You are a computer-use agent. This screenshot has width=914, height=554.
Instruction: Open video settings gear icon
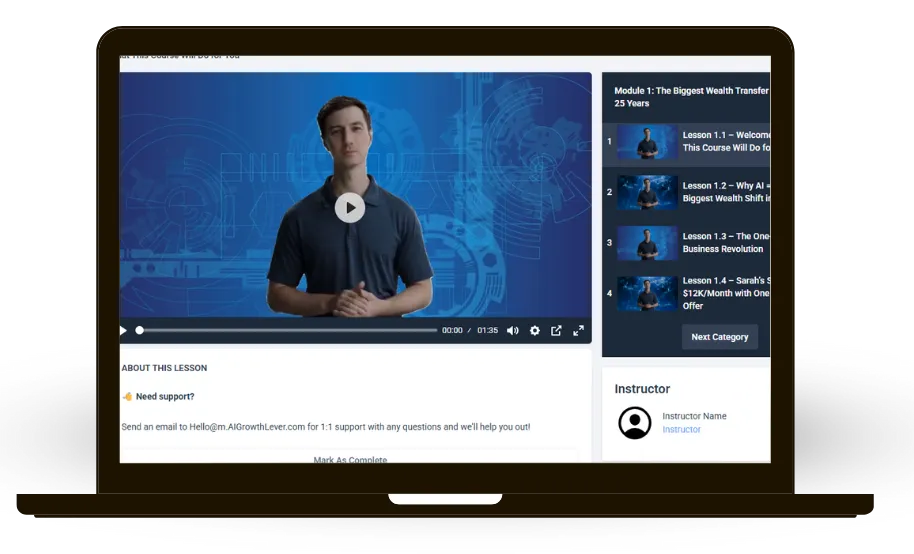point(535,331)
